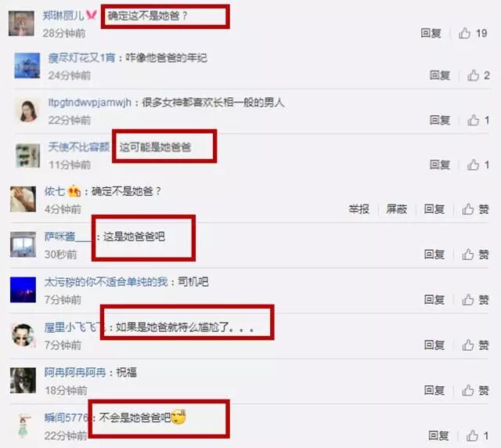501x448 pixels.
Task: Like 萨咪酱's comment
Action: coord(475,255)
